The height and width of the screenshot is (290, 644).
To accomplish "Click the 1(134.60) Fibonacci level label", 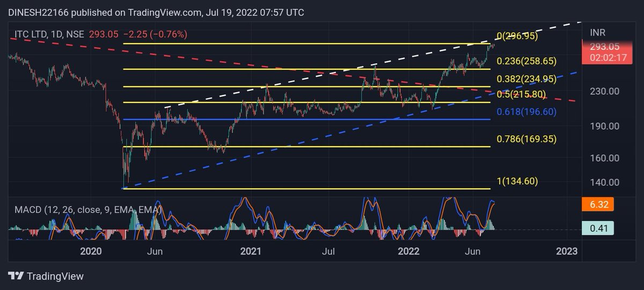I will [517, 181].
